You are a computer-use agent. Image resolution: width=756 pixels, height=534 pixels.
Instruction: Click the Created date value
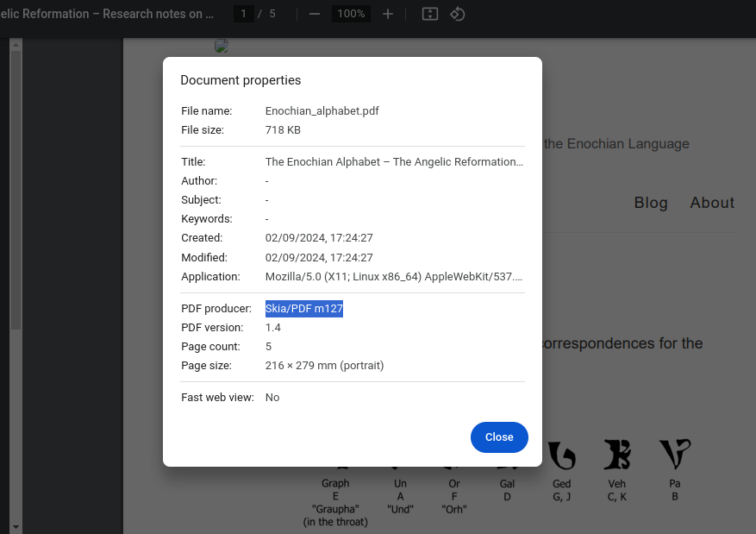point(319,238)
